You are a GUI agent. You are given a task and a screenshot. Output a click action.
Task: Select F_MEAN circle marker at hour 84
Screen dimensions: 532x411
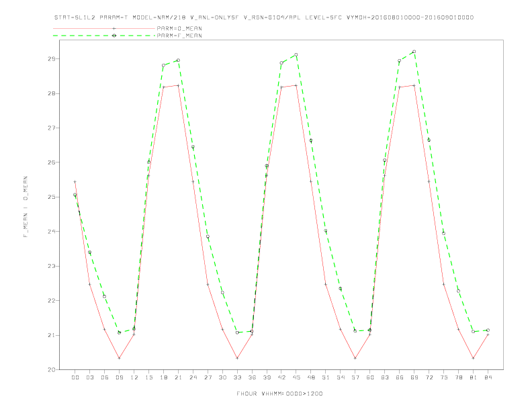click(488, 330)
